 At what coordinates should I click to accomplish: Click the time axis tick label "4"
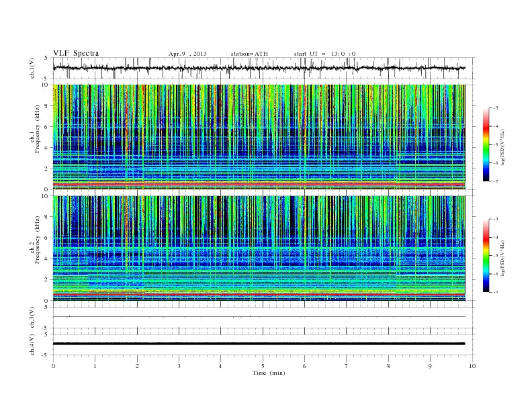click(x=220, y=366)
